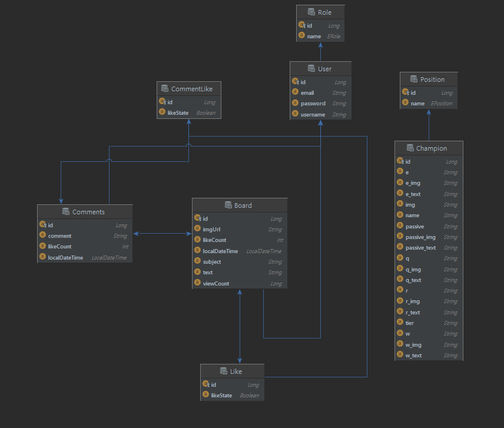The height and width of the screenshot is (428, 504).
Task: Select the username field in User
Action: (x=320, y=114)
